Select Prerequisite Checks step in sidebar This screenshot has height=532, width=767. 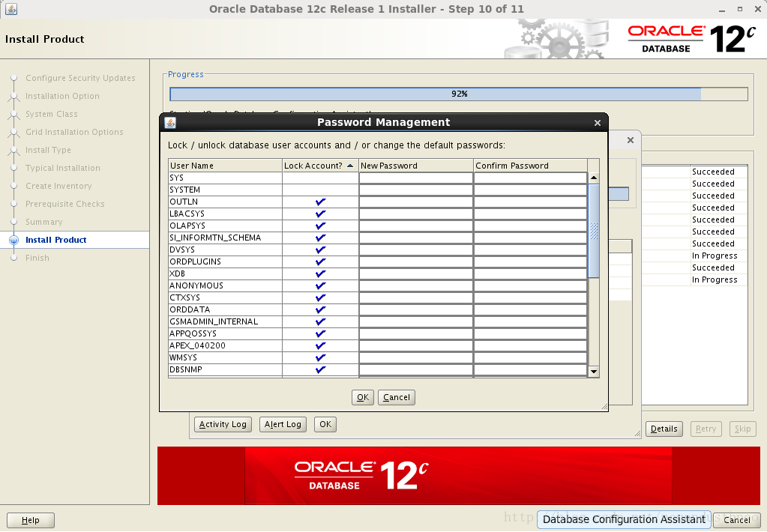[x=65, y=204]
